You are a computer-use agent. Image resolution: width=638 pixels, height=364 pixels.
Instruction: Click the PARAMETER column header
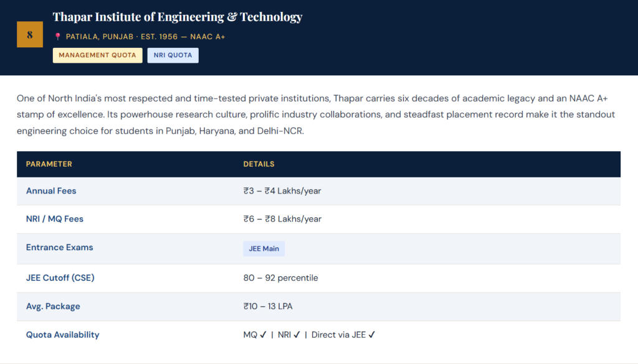49,164
